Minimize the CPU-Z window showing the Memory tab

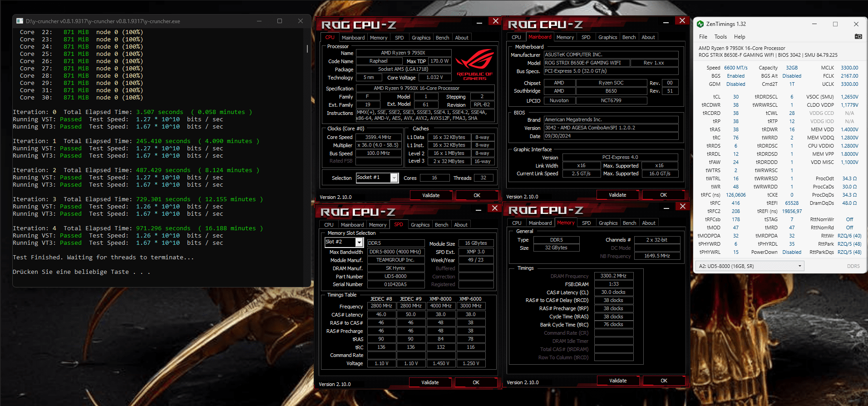pos(666,207)
